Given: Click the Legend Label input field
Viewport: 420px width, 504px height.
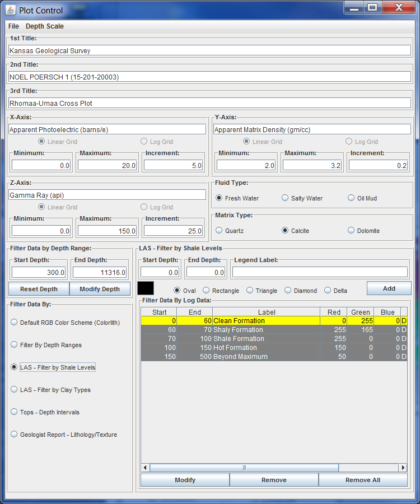Looking at the screenshot, I should coord(320,272).
